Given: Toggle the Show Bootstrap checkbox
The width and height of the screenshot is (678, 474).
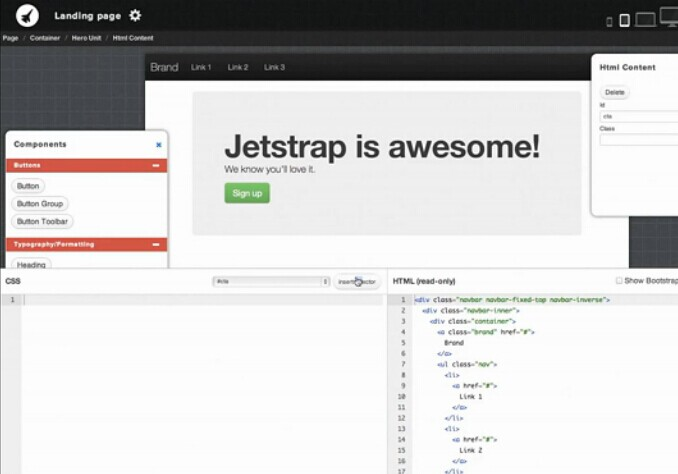Looking at the screenshot, I should coord(619,281).
